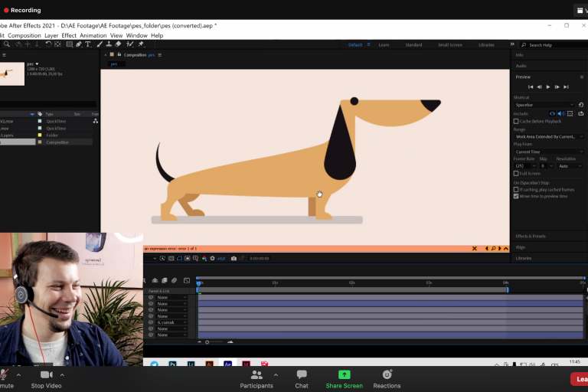Jump to first frame in Preview panel
The width and height of the screenshot is (588, 392).
[x=530, y=87]
